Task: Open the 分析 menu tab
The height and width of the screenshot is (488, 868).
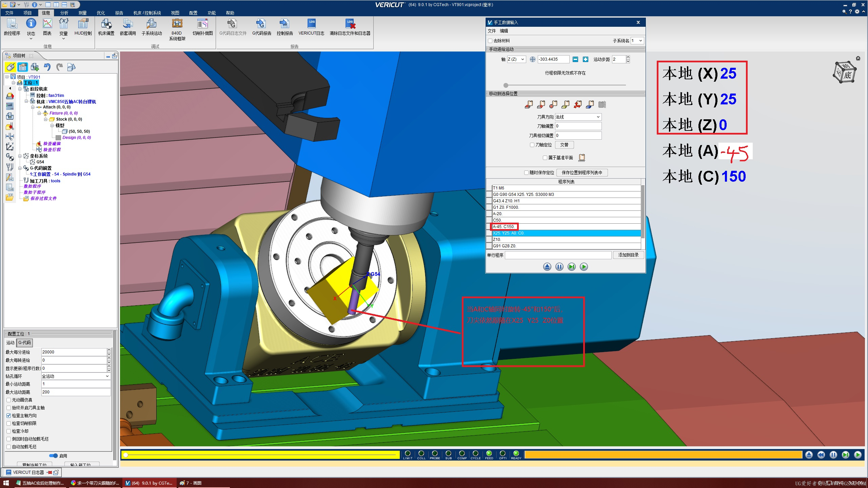Action: point(64,13)
